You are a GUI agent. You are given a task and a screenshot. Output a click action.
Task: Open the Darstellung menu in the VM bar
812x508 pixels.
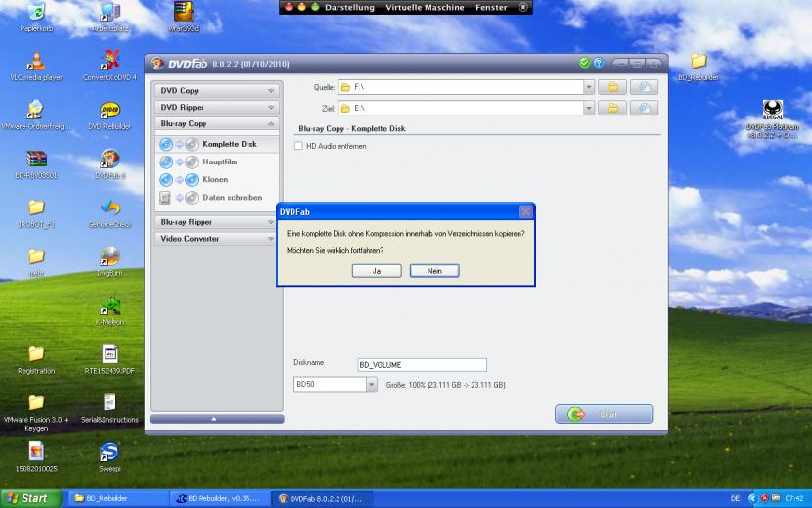(349, 7)
